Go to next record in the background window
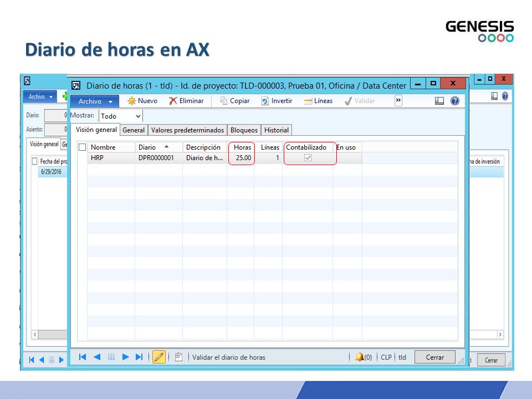The height and width of the screenshot is (399, 532). click(62, 360)
